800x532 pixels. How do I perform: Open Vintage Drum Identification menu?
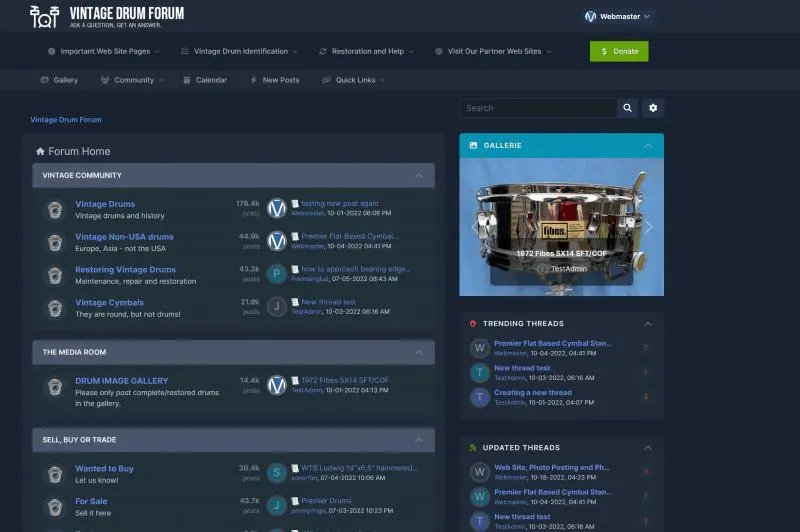click(240, 52)
